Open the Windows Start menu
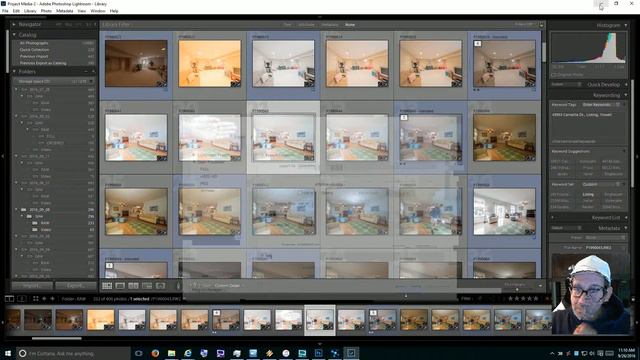640x360 pixels. 7,353
